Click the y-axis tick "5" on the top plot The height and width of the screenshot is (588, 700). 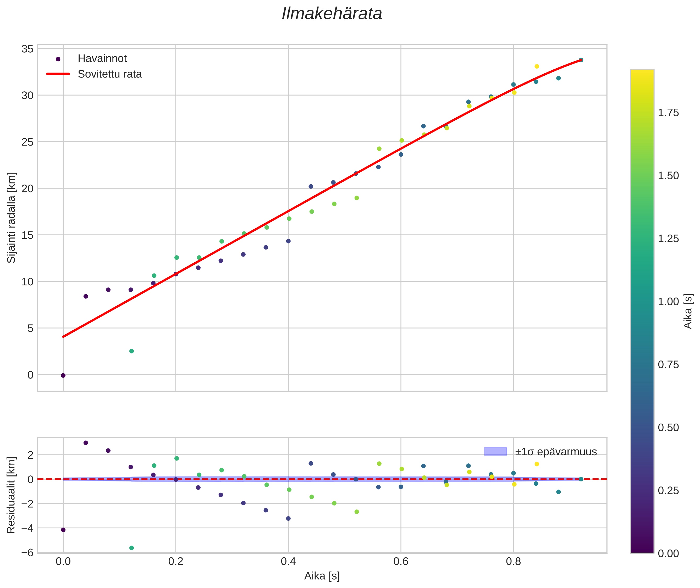coord(30,328)
